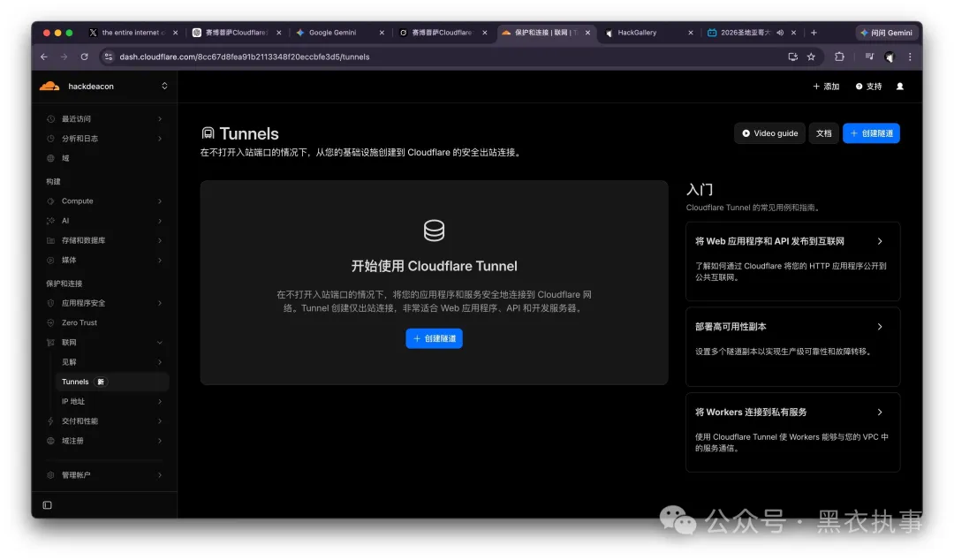
Task: Open the 域 sidebar item
Action: tap(104, 158)
